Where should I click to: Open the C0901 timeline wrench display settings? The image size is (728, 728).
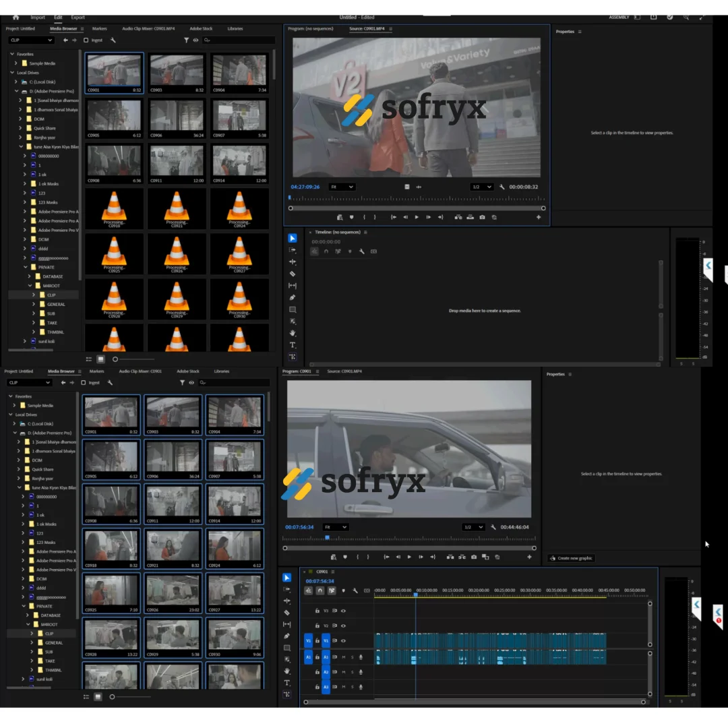tap(355, 590)
